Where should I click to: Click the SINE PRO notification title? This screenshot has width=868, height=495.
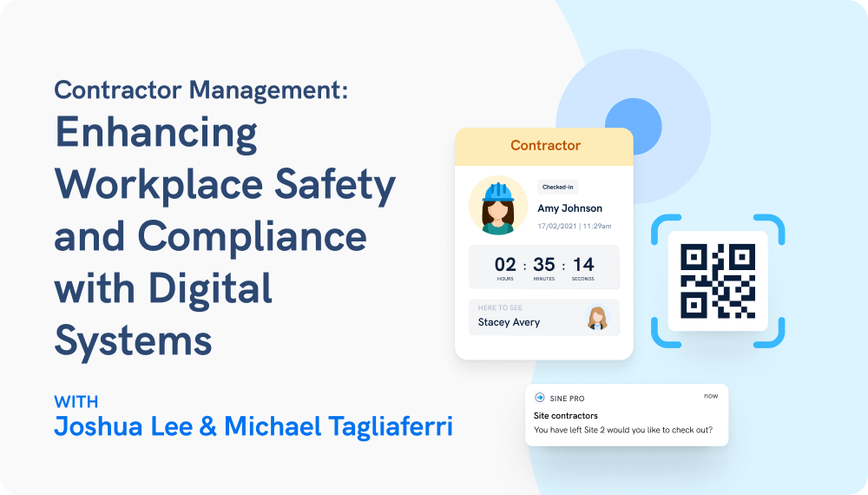[x=567, y=398]
